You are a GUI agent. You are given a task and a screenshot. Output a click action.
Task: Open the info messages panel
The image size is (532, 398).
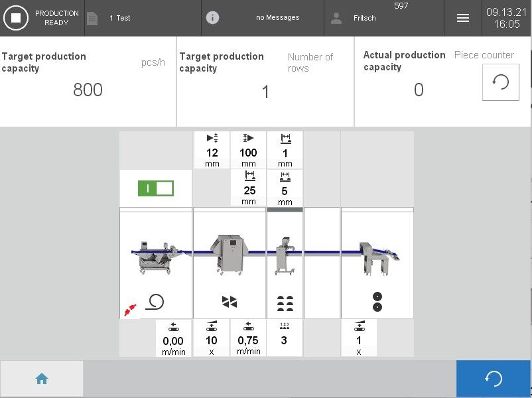tap(212, 18)
